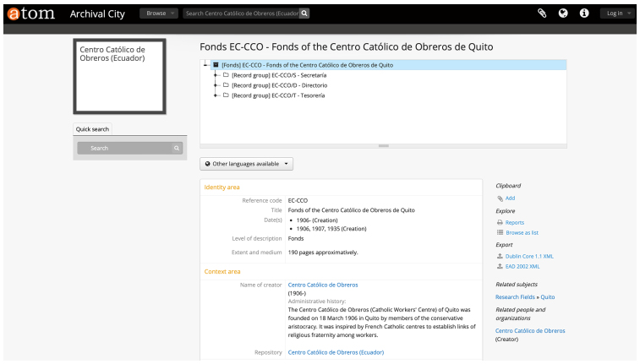
Task: Open the Browse menu in header
Action: point(158,14)
